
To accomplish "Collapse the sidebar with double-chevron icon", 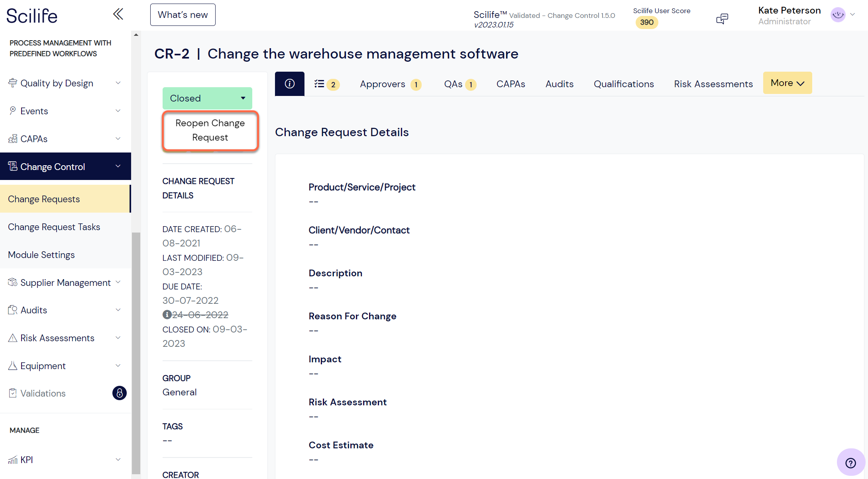I will coord(118,14).
